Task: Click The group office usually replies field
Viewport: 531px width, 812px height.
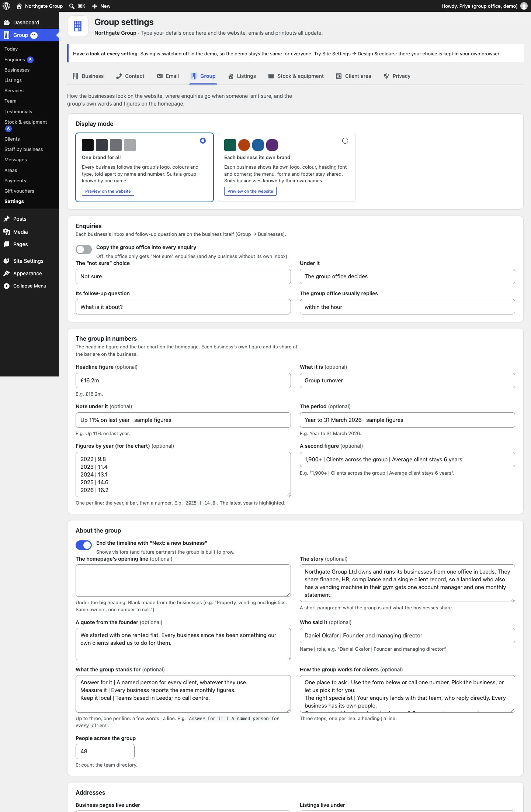Action: (x=407, y=307)
